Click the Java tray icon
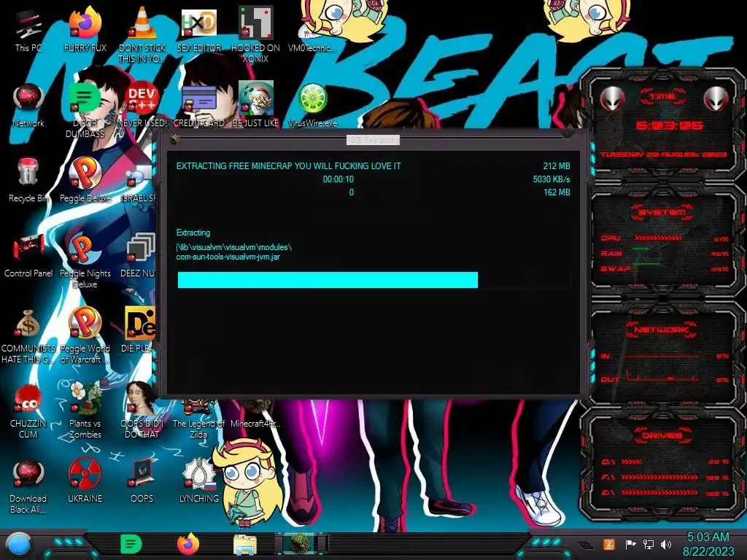Screen dimensions: 747x560 pyautogui.click(x=608, y=545)
